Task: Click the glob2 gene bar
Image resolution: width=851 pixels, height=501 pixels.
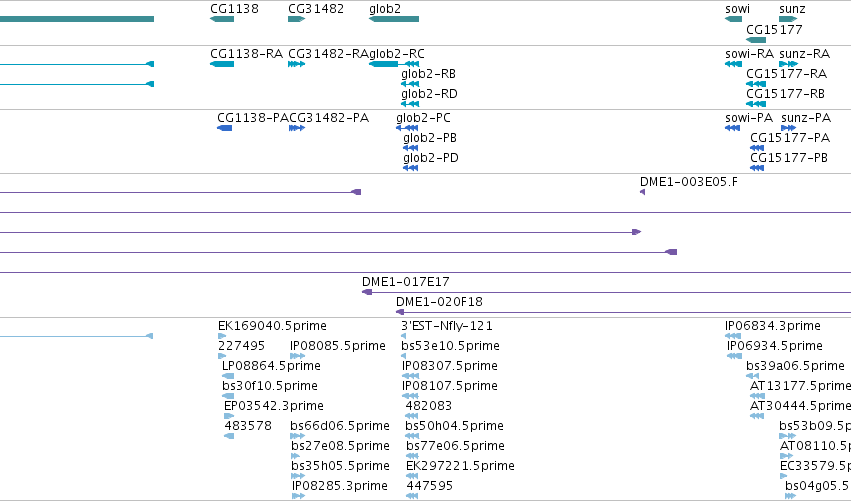Action: 394,19
